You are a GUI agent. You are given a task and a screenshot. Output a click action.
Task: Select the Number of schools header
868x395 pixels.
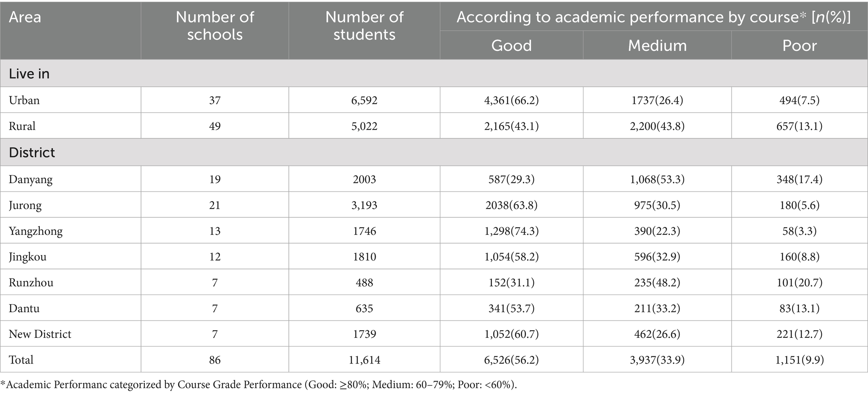tap(214, 26)
